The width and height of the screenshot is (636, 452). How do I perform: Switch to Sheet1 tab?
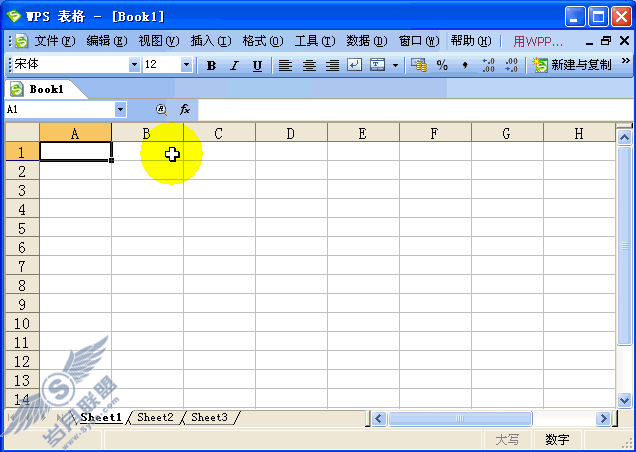click(x=101, y=417)
